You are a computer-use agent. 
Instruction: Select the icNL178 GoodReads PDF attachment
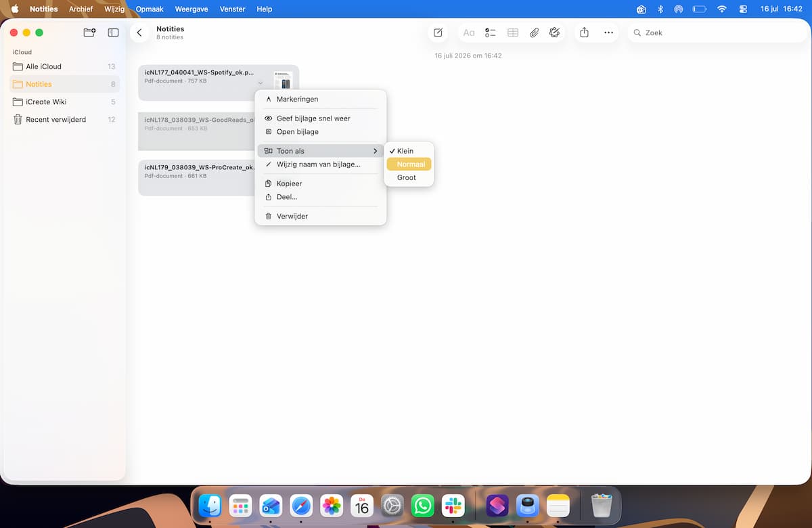(196, 131)
